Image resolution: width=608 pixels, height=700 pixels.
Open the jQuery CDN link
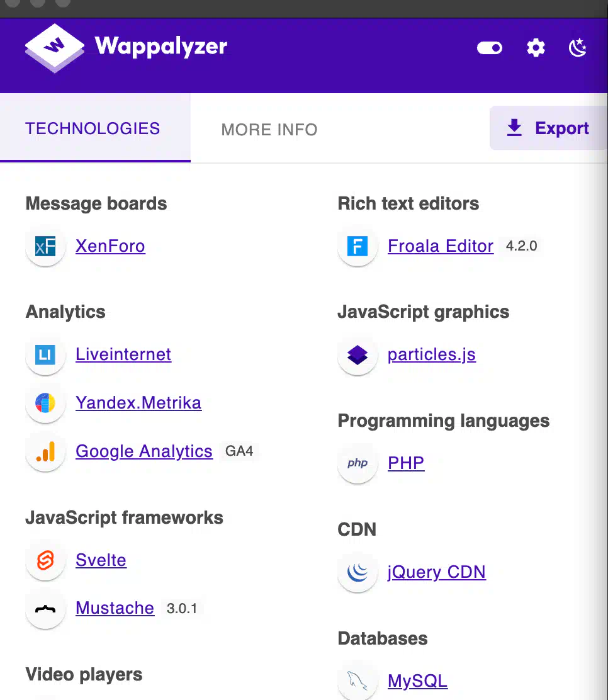(437, 572)
